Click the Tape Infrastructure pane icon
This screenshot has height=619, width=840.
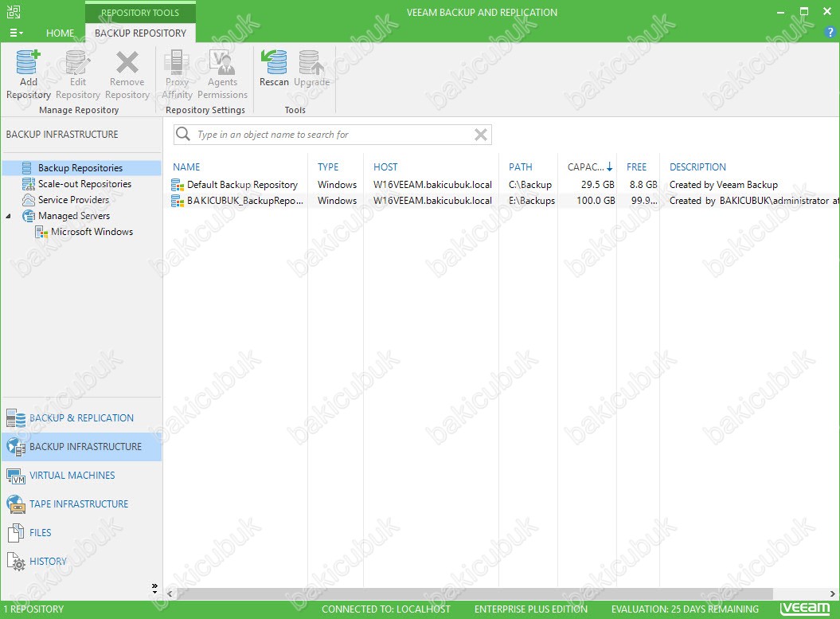click(16, 504)
